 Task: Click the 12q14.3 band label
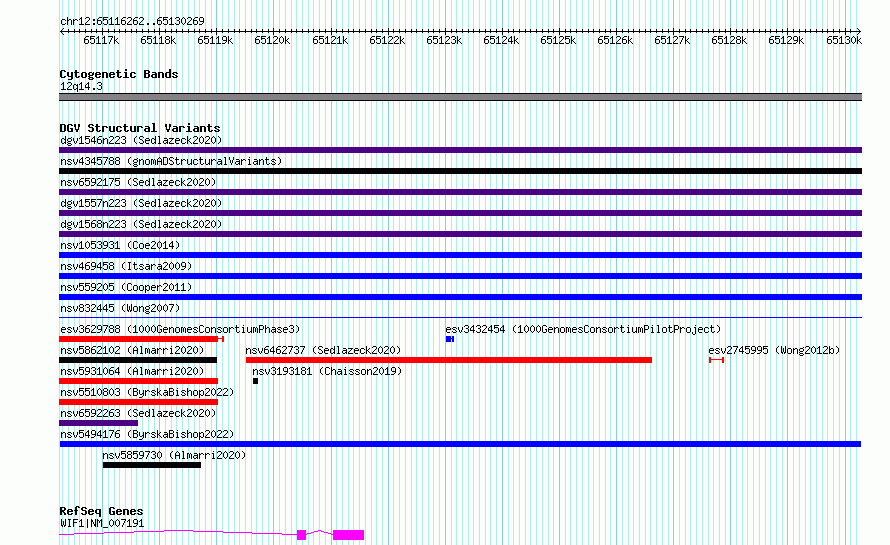click(x=81, y=86)
